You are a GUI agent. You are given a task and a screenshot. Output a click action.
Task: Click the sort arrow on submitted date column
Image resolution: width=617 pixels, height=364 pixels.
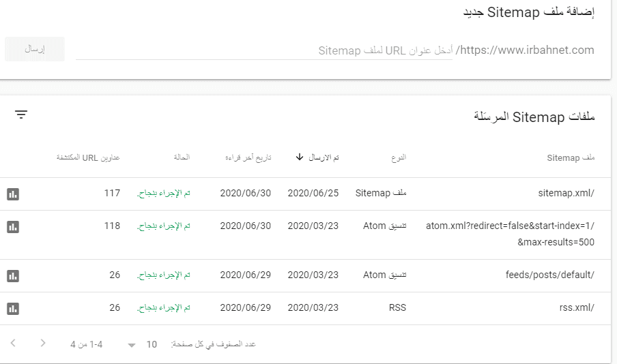pyautogui.click(x=300, y=157)
